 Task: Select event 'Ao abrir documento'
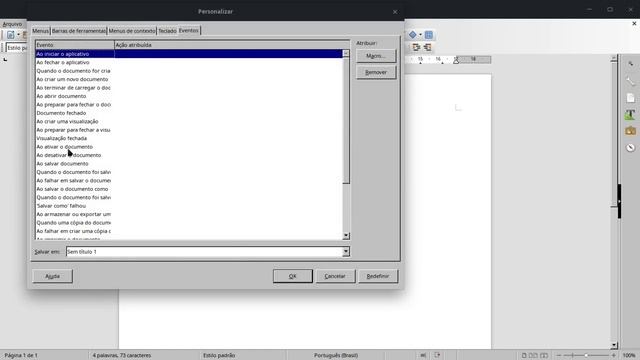coord(189,96)
